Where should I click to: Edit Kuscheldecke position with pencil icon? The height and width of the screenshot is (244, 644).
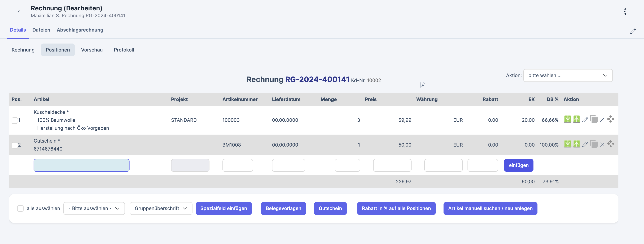[x=585, y=120]
